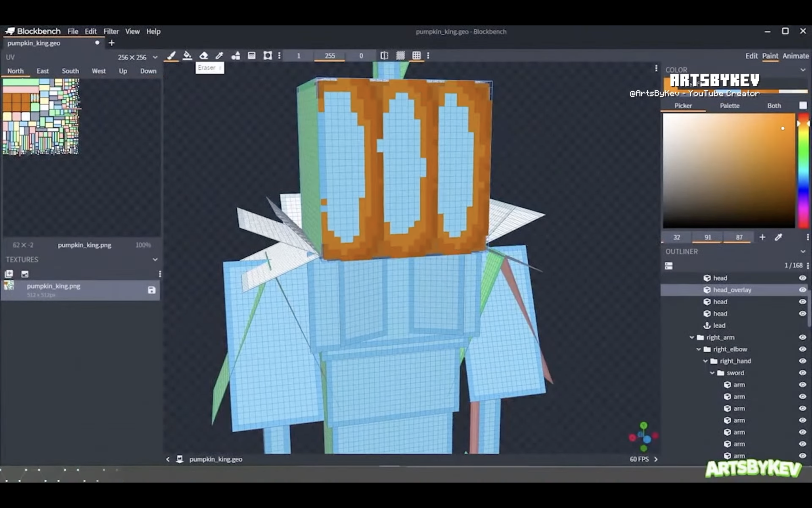Viewport: 812px width, 508px height.
Task: Collapse the OUTLINER panel
Action: [803, 251]
